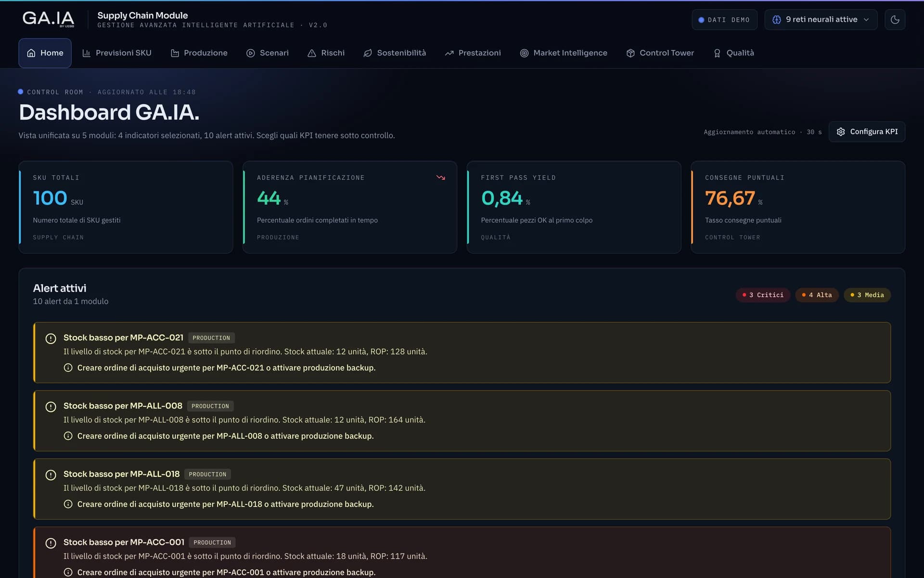Click the downward trend icon on Aderenza Pianificazione
This screenshot has width=924, height=578.
[440, 178]
